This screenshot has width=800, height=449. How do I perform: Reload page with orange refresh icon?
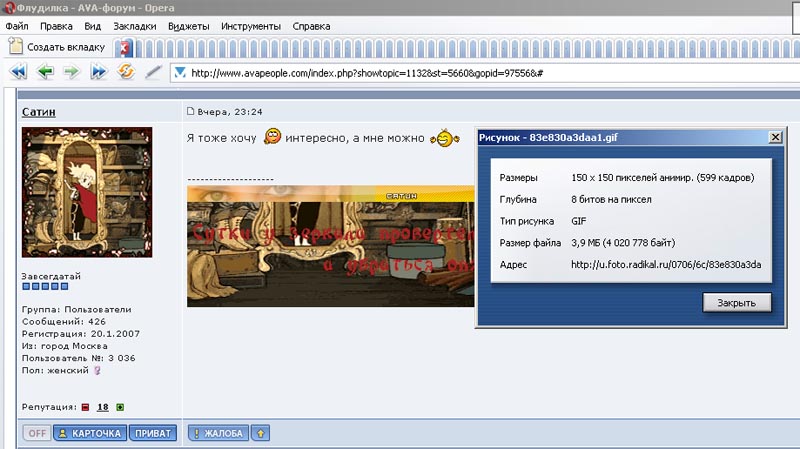pyautogui.click(x=126, y=71)
